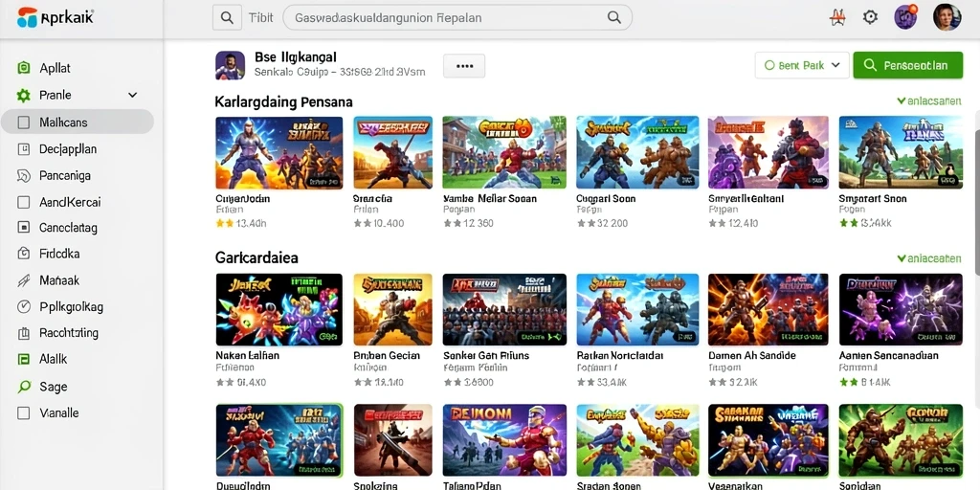Image resolution: width=980 pixels, height=490 pixels.
Task: Open the Nakan Lalhan thumbnail
Action: (279, 310)
